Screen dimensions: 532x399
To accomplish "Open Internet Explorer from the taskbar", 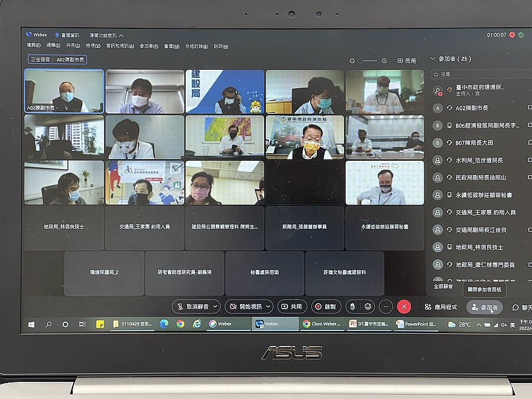I will (197, 324).
